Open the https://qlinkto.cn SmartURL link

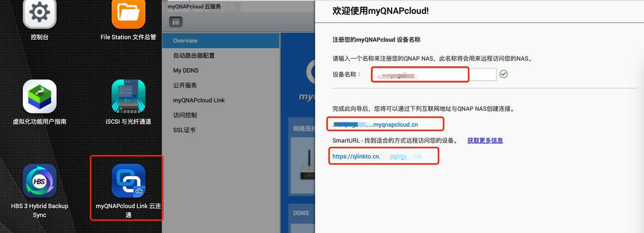click(377, 156)
